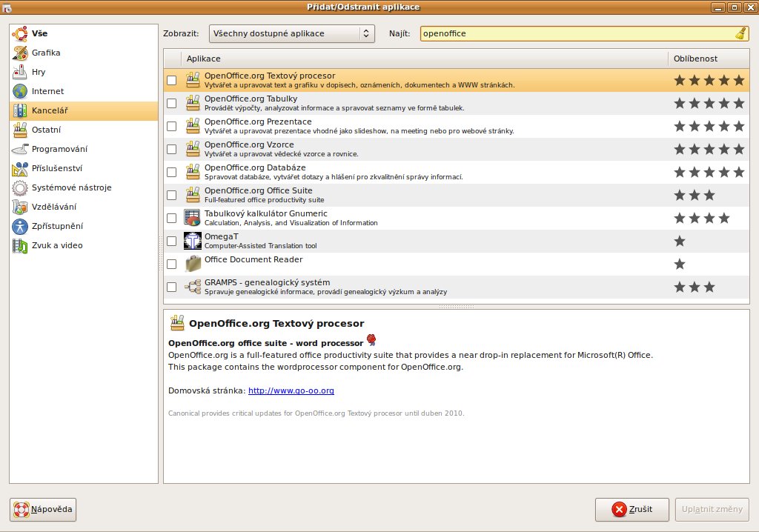Click the Příslušenství category icon
759x532 pixels.
pos(20,168)
